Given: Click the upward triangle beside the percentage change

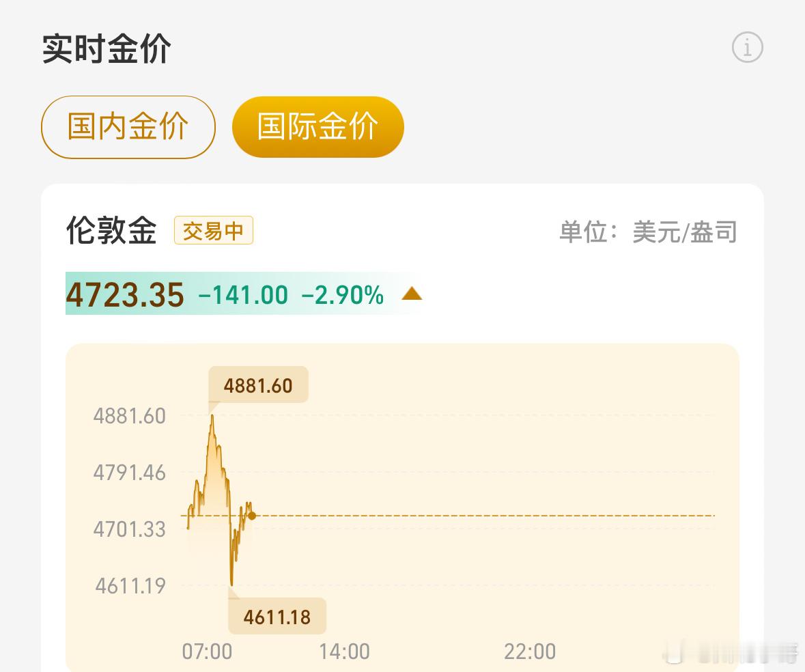Looking at the screenshot, I should pos(412,294).
